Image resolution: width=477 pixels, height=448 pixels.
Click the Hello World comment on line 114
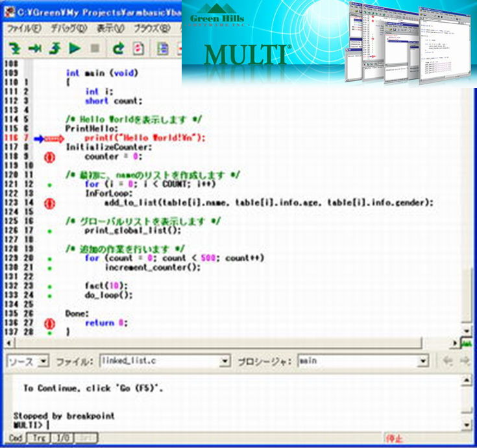tap(134, 119)
